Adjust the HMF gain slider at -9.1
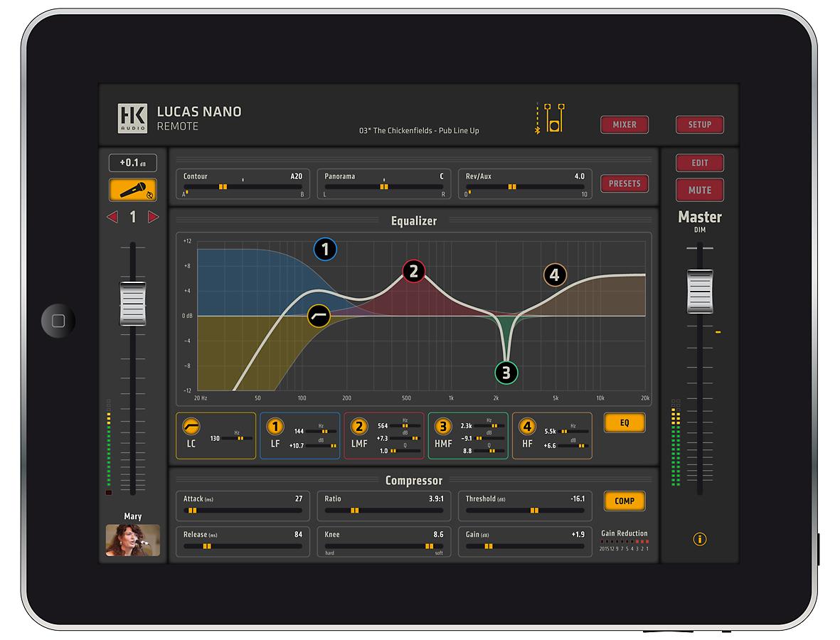The height and width of the screenshot is (640, 840). coord(489,439)
